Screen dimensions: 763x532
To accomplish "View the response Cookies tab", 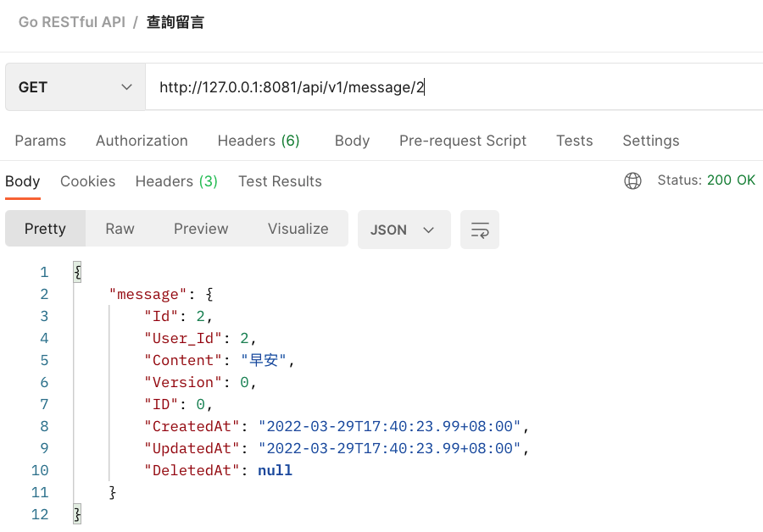I will [88, 181].
